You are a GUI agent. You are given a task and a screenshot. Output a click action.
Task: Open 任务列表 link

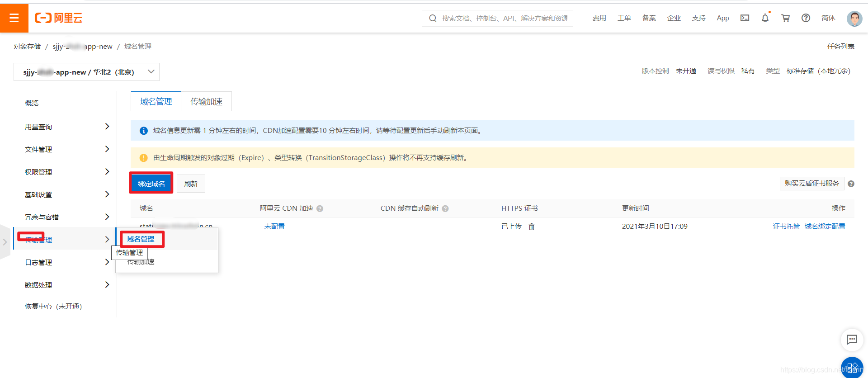(x=841, y=47)
